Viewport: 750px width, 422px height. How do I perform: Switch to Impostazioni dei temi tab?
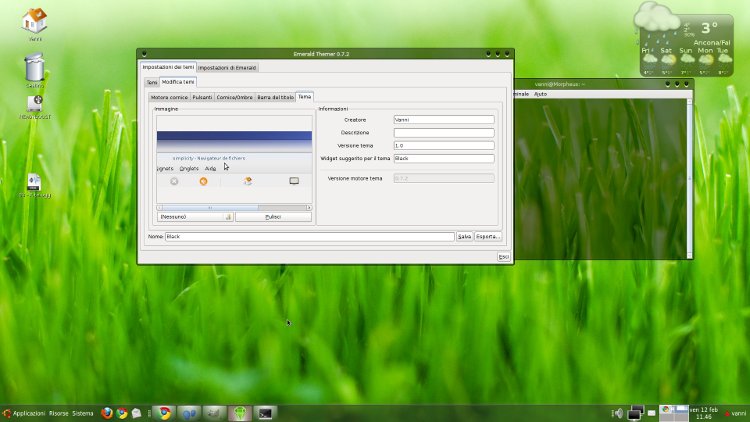point(168,67)
